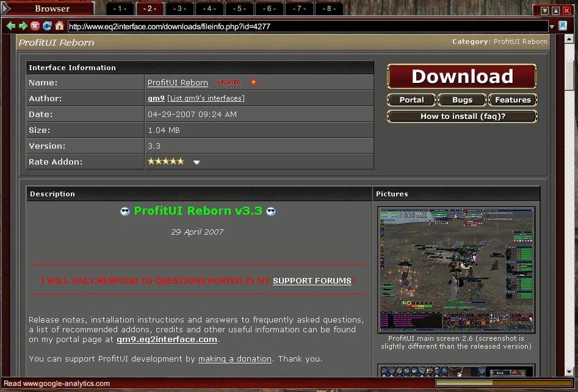Click the ProfitUI Reborn v3.3 green heading
The width and height of the screenshot is (578, 392).
coord(198,210)
